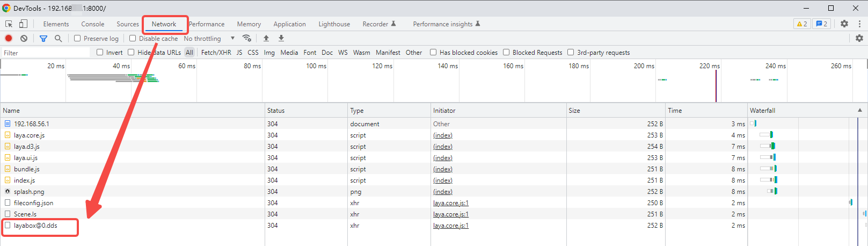The height and width of the screenshot is (246, 868).
Task: Open network conditions wifi icon
Action: (x=247, y=38)
